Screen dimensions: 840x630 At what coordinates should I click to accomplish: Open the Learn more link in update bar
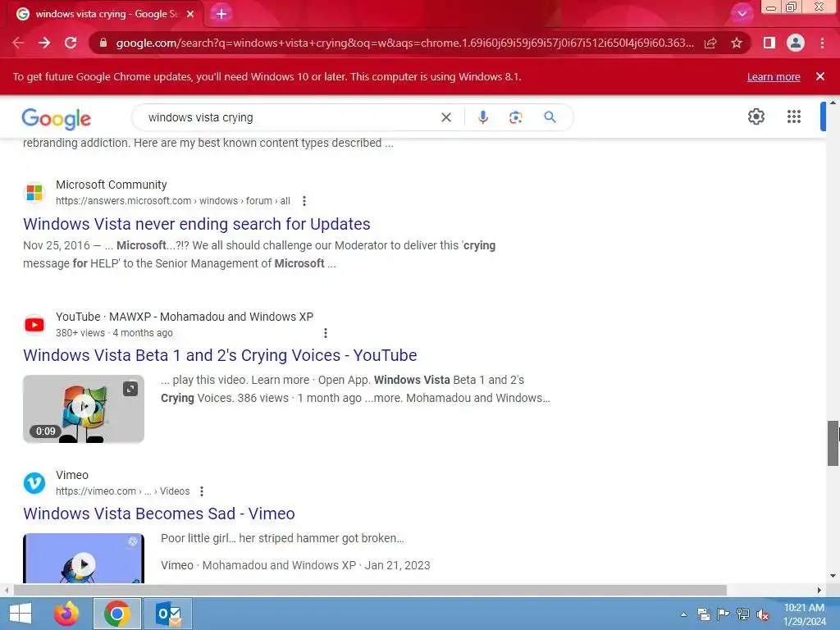click(774, 76)
